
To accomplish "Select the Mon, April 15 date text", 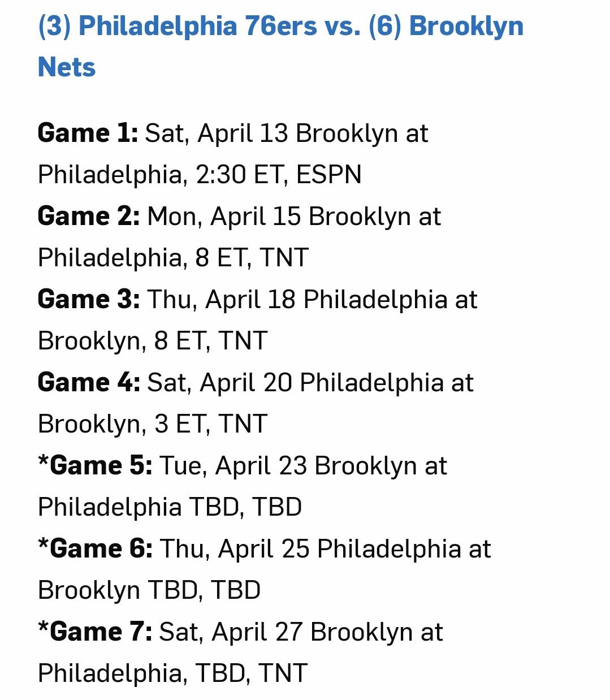I will 224,217.
